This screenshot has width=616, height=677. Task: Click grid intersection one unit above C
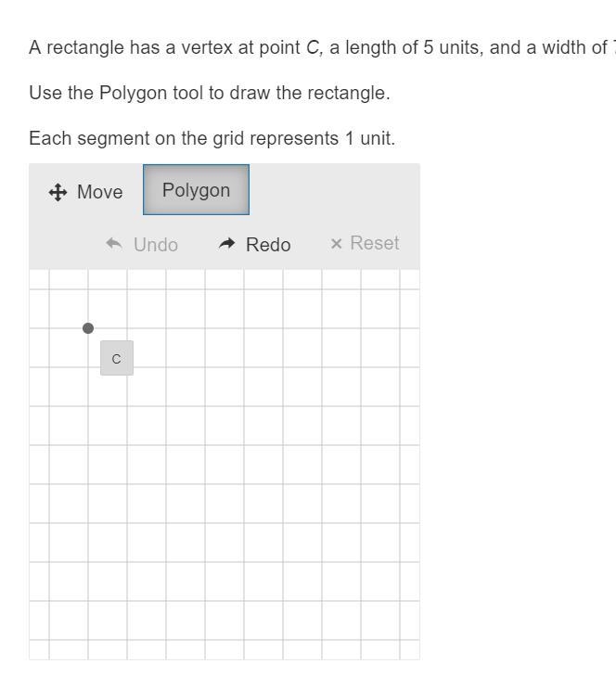click(88, 289)
